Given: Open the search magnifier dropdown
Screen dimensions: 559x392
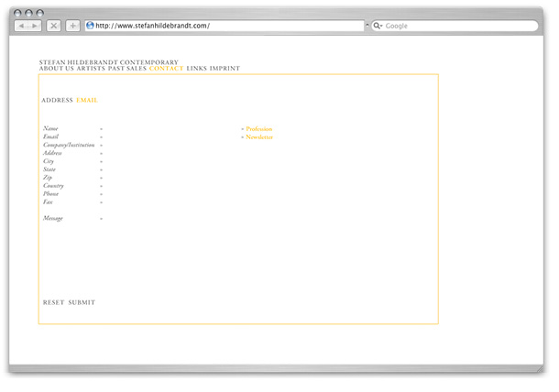Looking at the screenshot, I should point(378,26).
